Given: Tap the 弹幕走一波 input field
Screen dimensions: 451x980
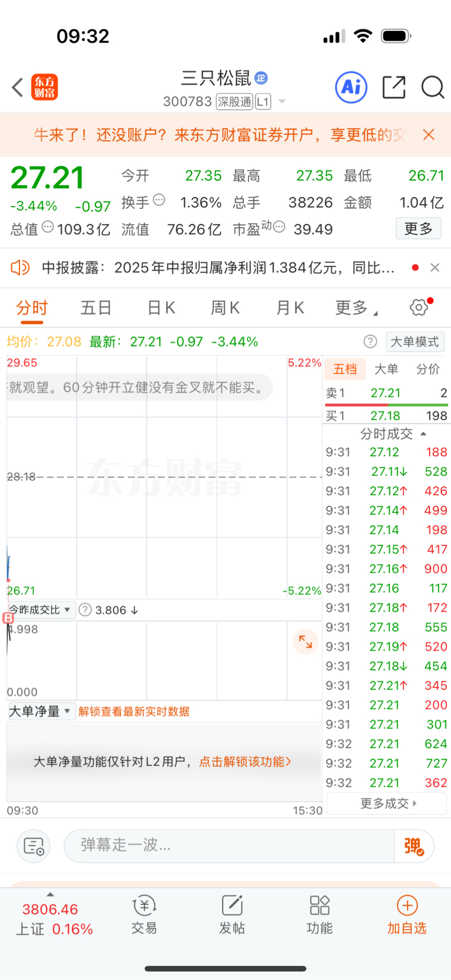Looking at the screenshot, I should click(229, 846).
